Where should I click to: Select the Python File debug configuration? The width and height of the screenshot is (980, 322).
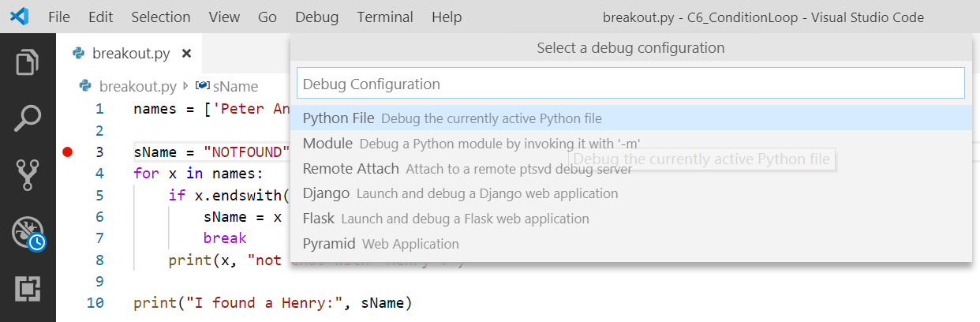point(631,118)
